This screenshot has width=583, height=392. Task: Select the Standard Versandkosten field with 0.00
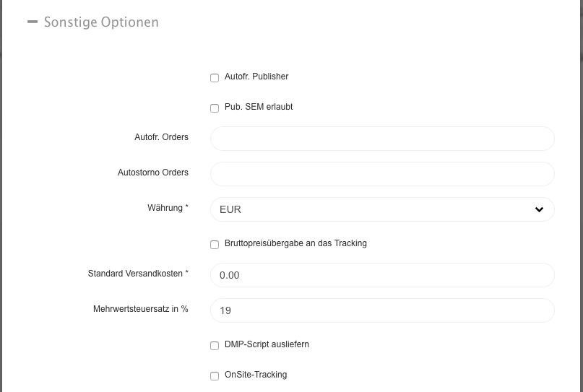click(x=382, y=275)
